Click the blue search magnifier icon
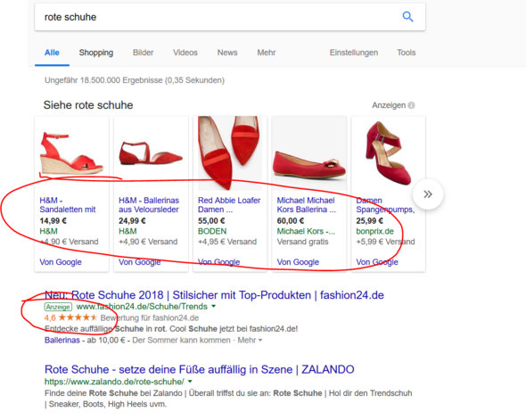This screenshot has width=526, height=420. click(407, 16)
